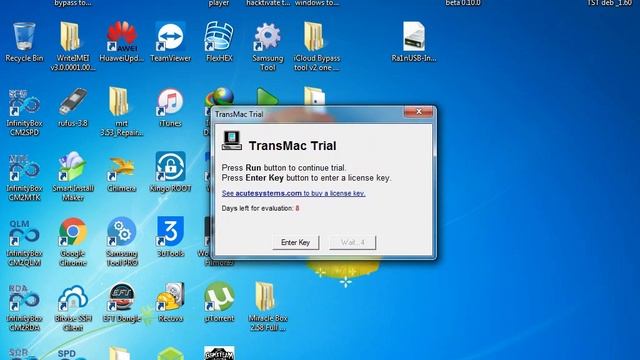
Task: Open the Samsung Tool gear icon
Action: coord(268,46)
